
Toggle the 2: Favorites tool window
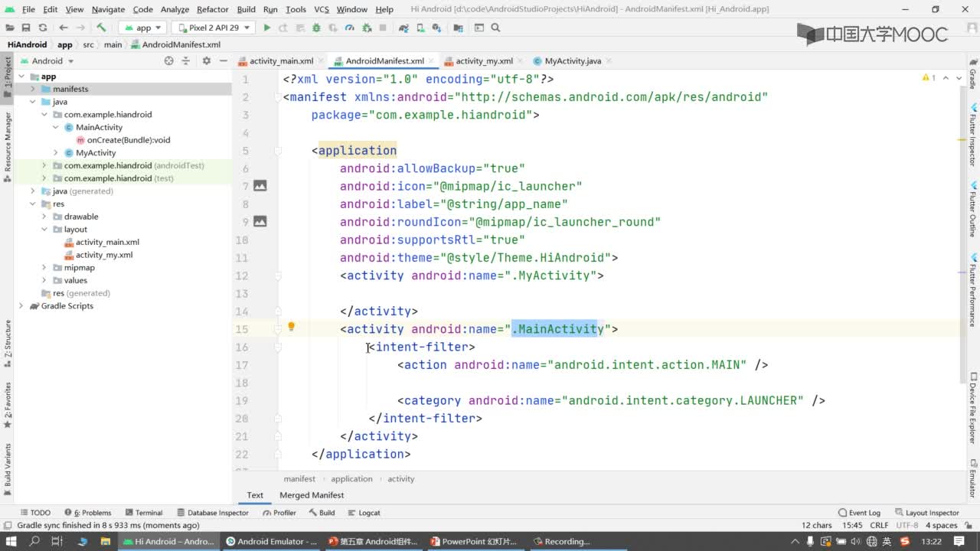click(7, 405)
